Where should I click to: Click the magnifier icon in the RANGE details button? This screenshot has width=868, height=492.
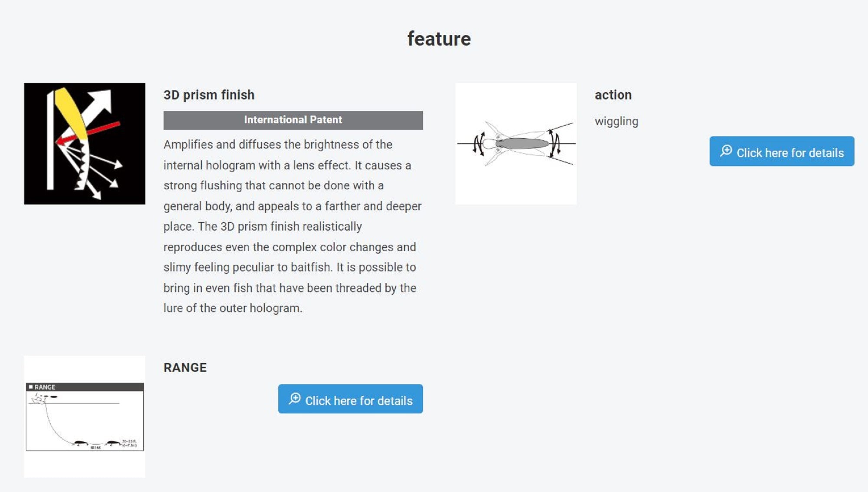[295, 399]
